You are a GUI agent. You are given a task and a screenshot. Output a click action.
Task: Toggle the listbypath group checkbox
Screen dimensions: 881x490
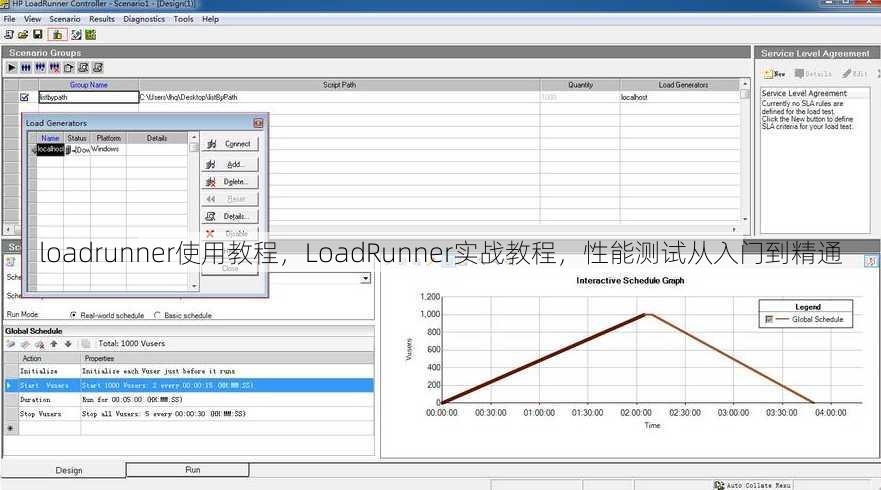[24, 97]
